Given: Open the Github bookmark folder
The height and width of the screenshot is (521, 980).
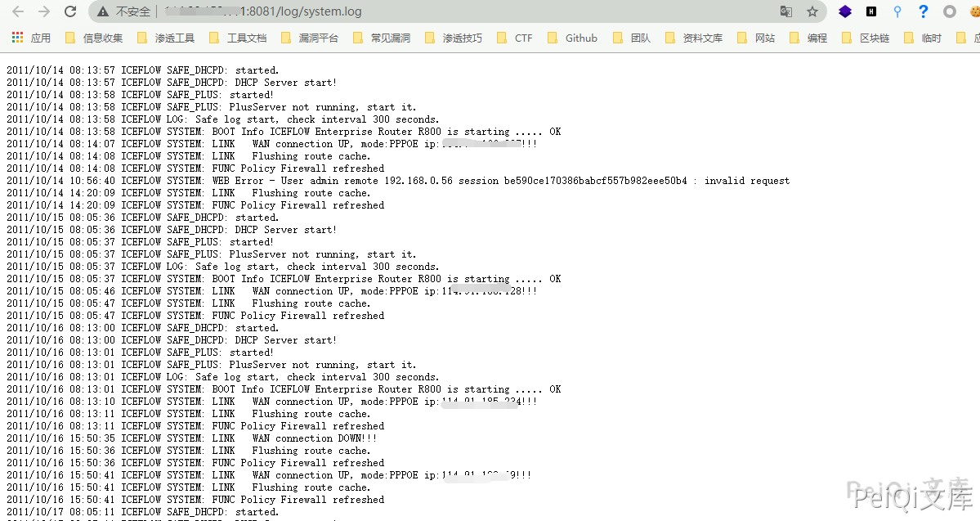Looking at the screenshot, I should (572, 38).
